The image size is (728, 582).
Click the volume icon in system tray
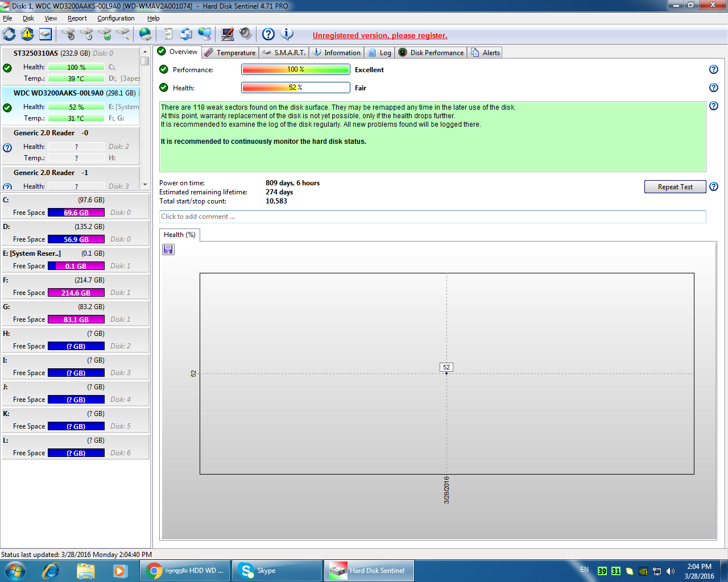(x=671, y=571)
